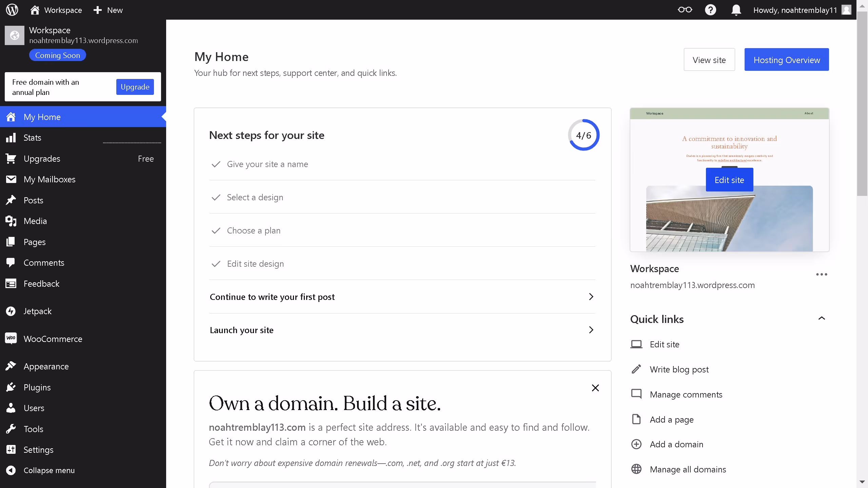Click the 4/6 progress ring
This screenshot has width=868, height=488.
[583, 135]
